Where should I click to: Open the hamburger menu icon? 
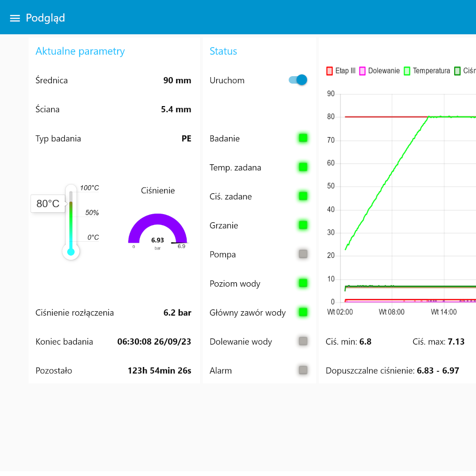15,18
